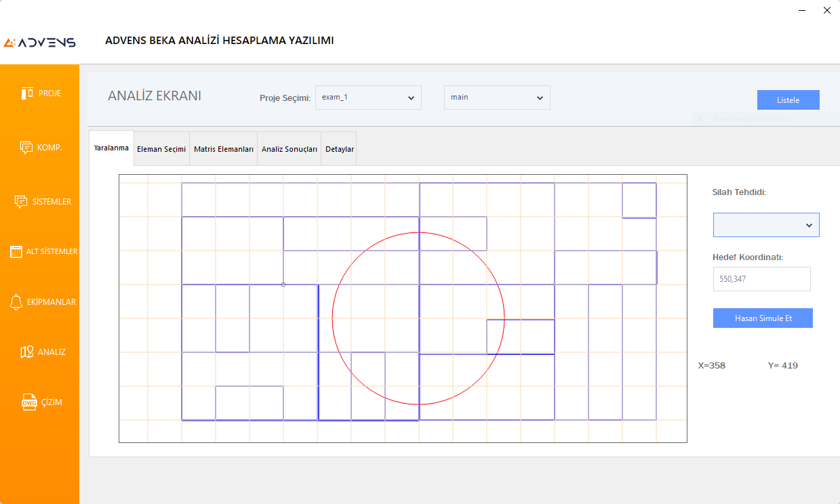Click the ÇİZİM DWG file icon
This screenshot has height=504, width=840.
pyautogui.click(x=29, y=402)
